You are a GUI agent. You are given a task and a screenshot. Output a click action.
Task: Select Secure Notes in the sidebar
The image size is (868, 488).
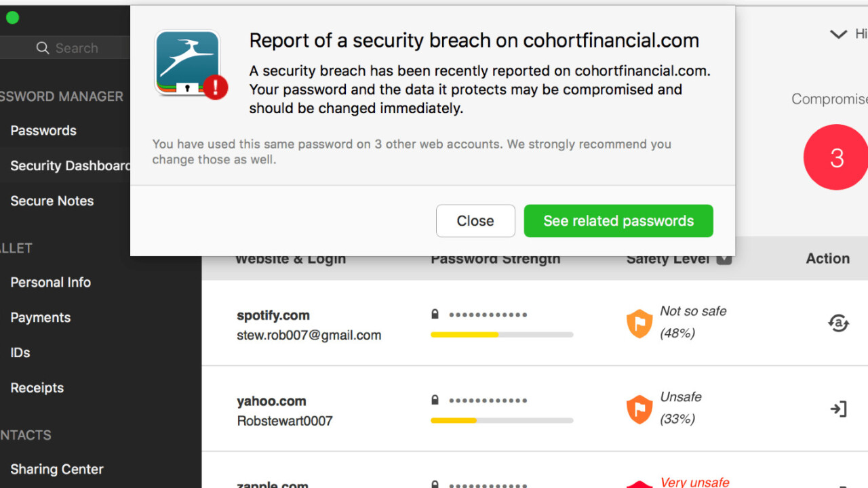[52, 201]
